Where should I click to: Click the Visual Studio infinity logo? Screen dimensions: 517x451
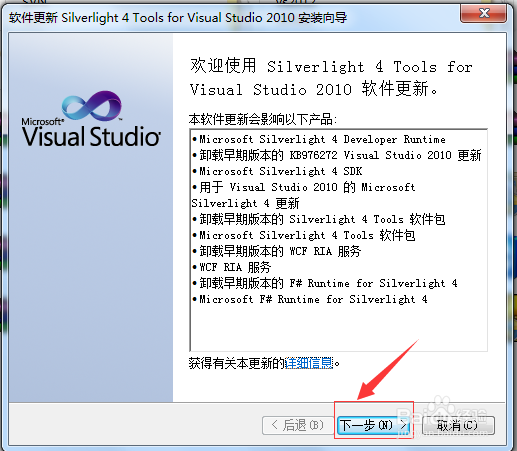(92, 106)
